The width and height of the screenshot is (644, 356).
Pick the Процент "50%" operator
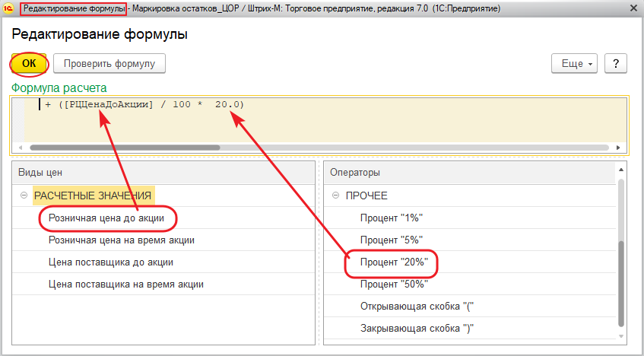coord(394,284)
